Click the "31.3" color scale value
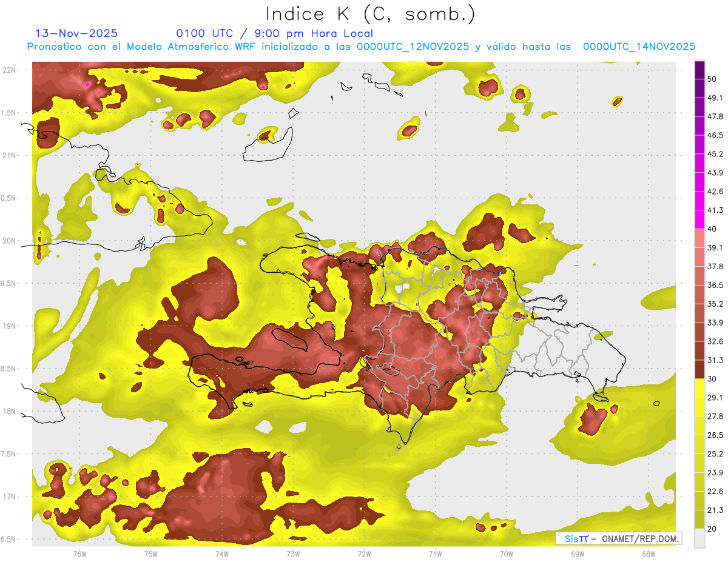Image resolution: width=728 pixels, height=562 pixels. tap(715, 360)
